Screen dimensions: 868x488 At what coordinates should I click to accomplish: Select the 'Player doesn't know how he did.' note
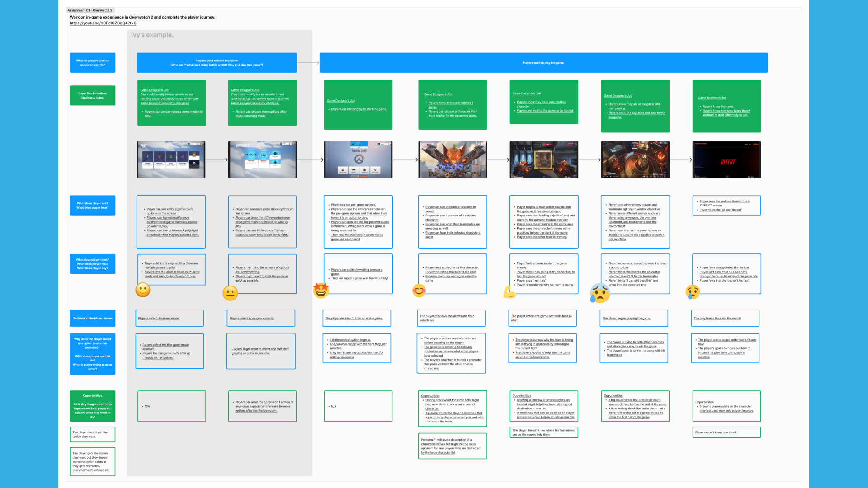click(726, 432)
